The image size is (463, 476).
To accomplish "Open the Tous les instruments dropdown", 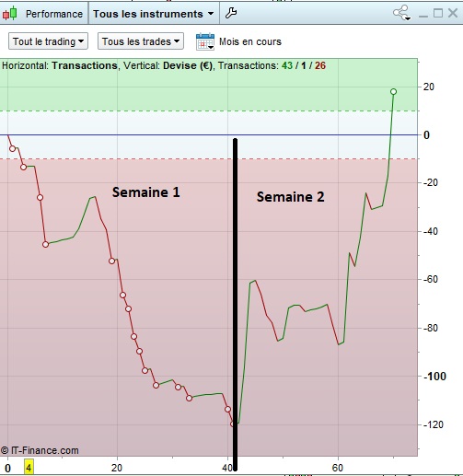I will click(154, 14).
